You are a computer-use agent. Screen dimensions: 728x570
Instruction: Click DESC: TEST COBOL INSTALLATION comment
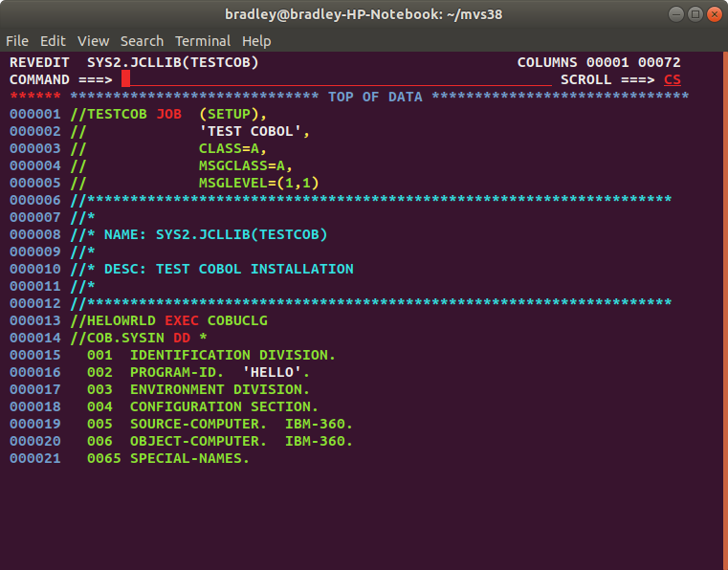229,269
